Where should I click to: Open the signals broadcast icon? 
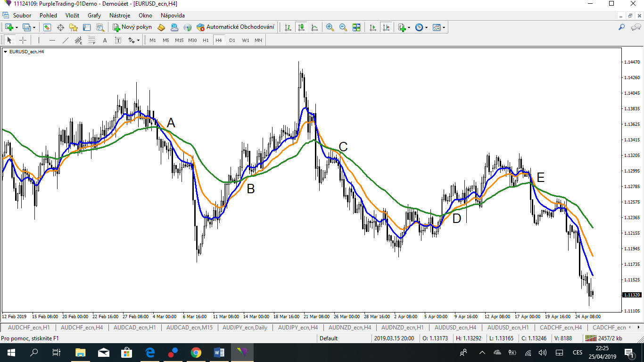[x=188, y=27]
